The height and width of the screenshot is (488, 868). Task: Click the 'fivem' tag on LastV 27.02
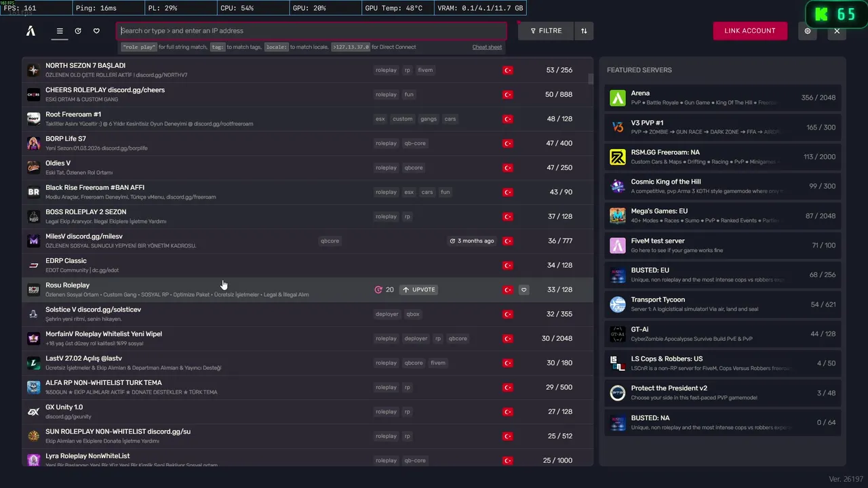tap(438, 363)
